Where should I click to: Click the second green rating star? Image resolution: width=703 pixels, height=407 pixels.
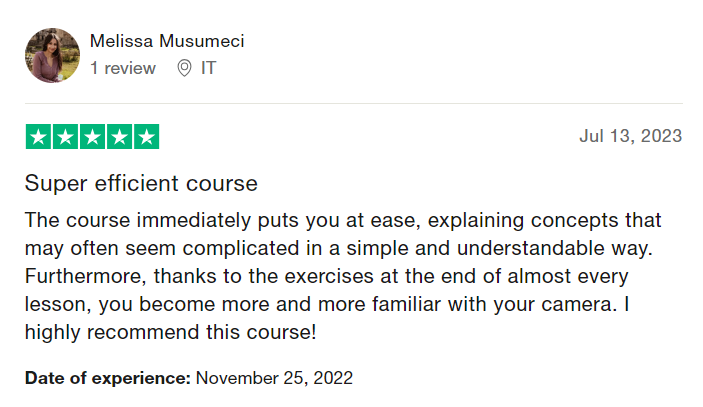pyautogui.click(x=65, y=136)
